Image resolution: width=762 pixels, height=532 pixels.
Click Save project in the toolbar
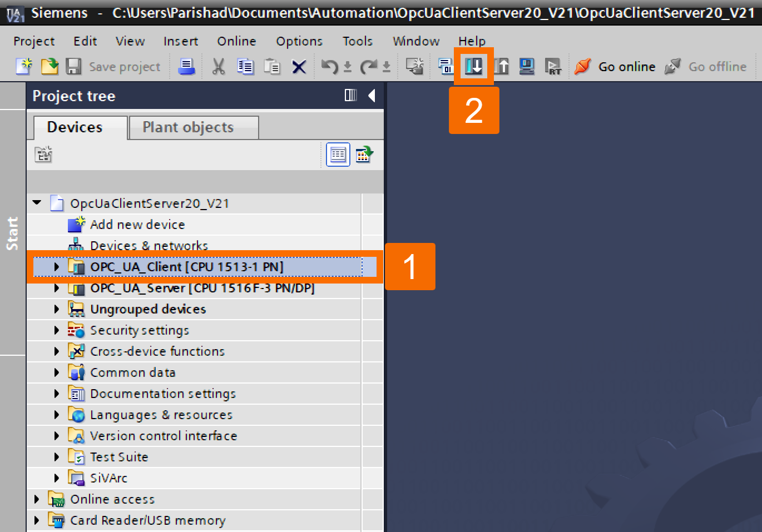click(113, 67)
